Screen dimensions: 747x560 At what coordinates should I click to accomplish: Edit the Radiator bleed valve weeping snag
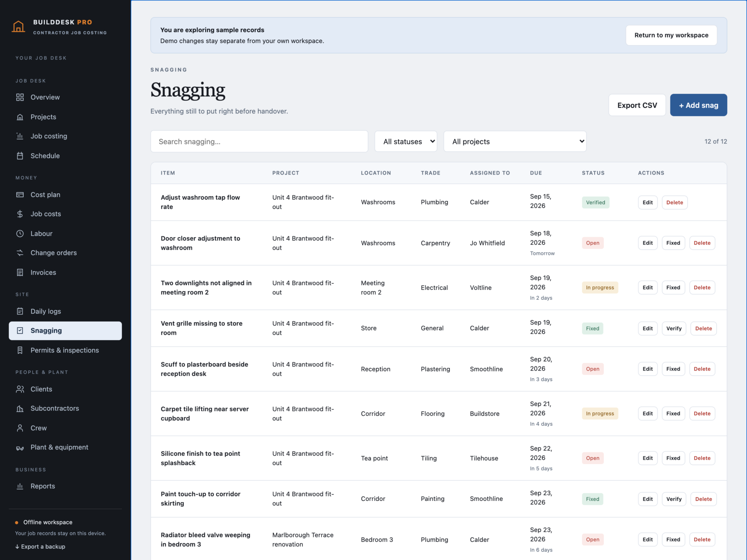(647, 540)
